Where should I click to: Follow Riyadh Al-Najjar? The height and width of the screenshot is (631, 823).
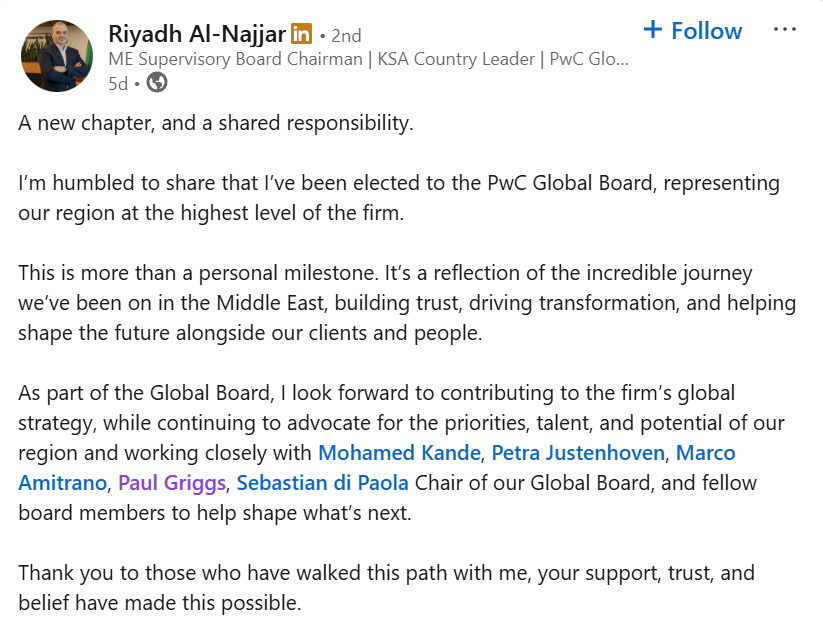coord(692,30)
